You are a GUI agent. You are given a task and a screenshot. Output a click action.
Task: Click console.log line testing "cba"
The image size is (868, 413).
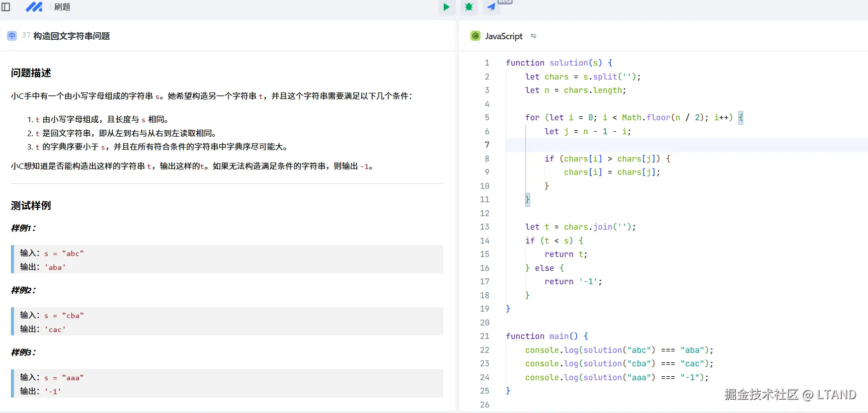(619, 364)
